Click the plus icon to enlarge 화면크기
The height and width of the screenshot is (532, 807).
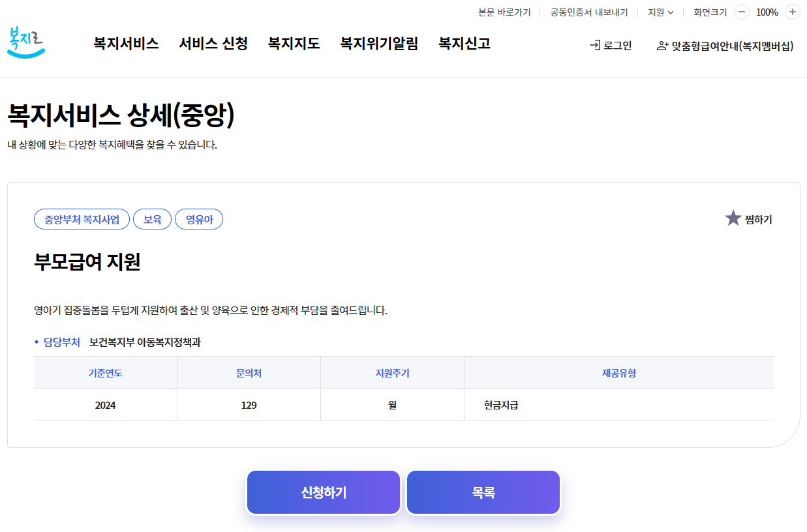[x=793, y=12]
